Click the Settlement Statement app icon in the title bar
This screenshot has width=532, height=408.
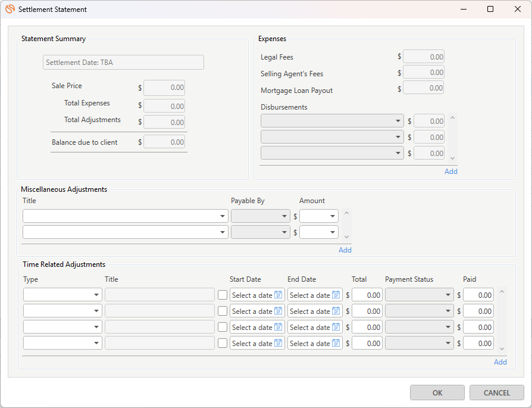tap(10, 9)
